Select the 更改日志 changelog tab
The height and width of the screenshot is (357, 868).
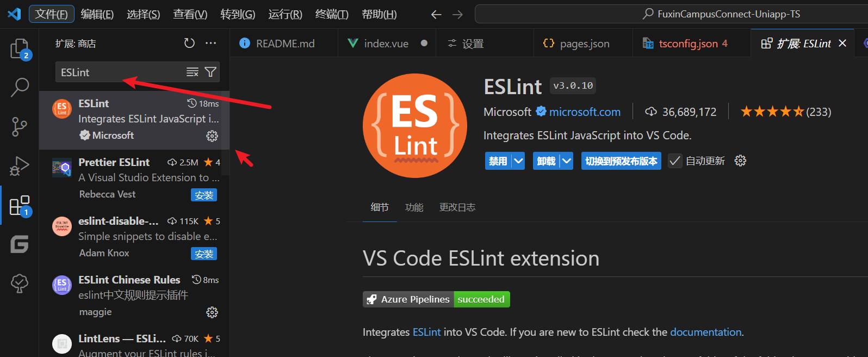click(x=457, y=207)
